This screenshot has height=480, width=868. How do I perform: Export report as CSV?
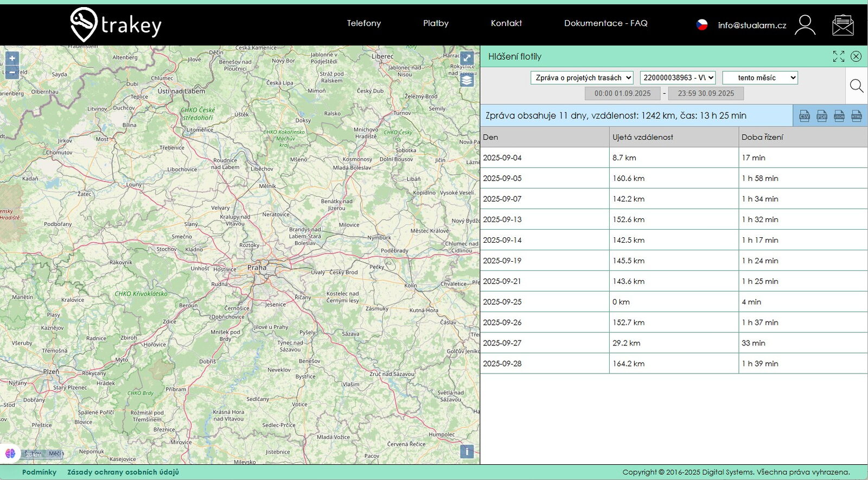pyautogui.click(x=805, y=116)
